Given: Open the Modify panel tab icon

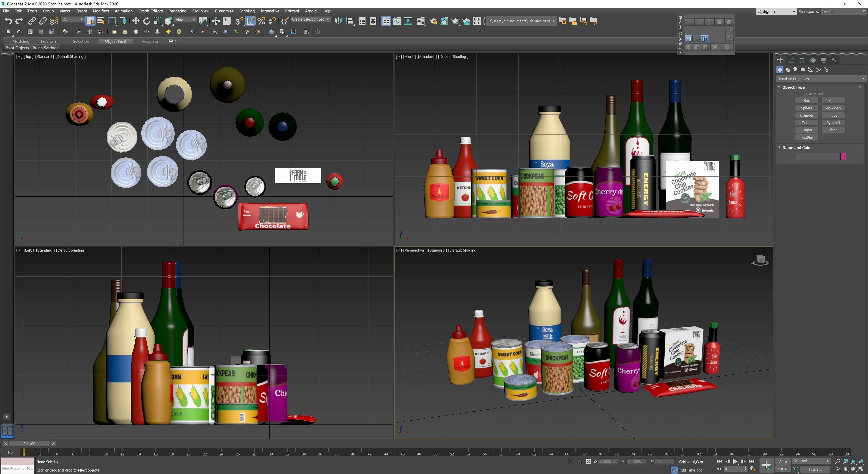Looking at the screenshot, I should 791,60.
